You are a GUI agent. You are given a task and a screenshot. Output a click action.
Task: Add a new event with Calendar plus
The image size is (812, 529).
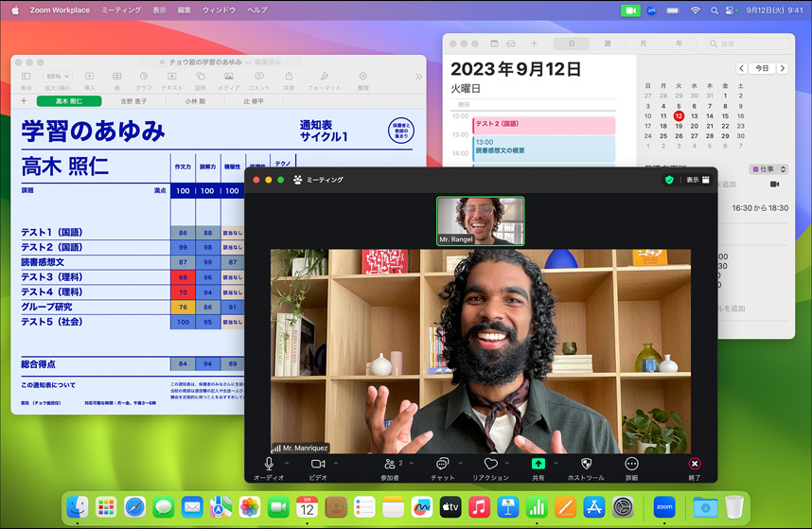click(x=534, y=44)
